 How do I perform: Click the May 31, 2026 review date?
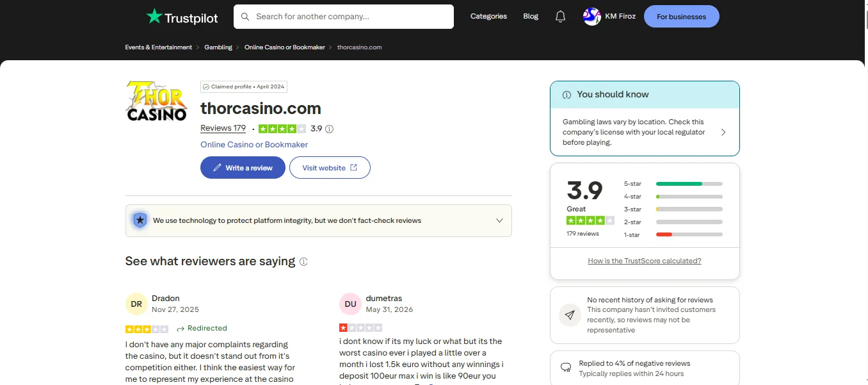389,309
